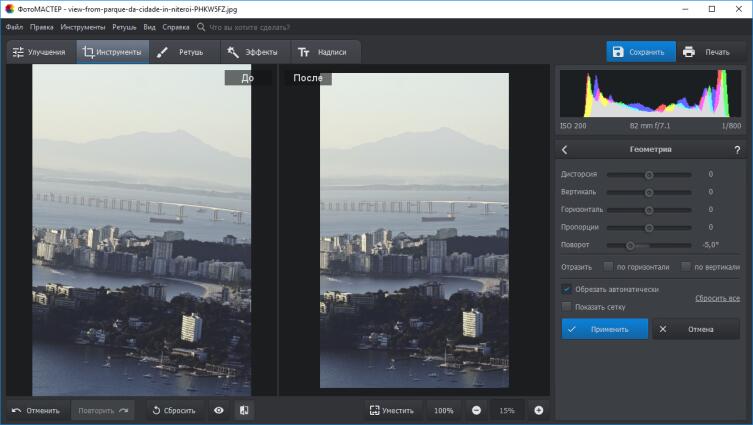
Task: Click the Сбросить все link
Action: pos(717,299)
